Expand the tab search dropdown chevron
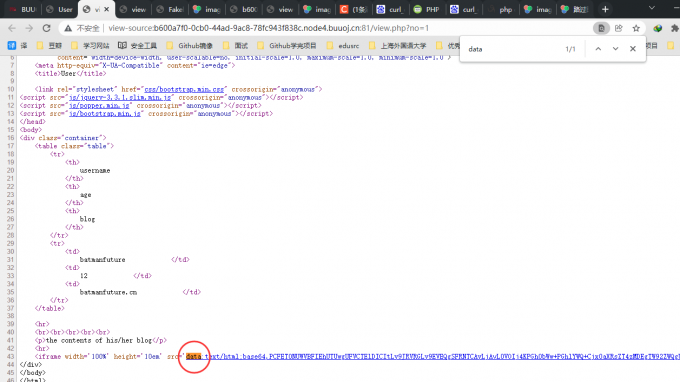This screenshot has height=382, width=680. click(651, 8)
